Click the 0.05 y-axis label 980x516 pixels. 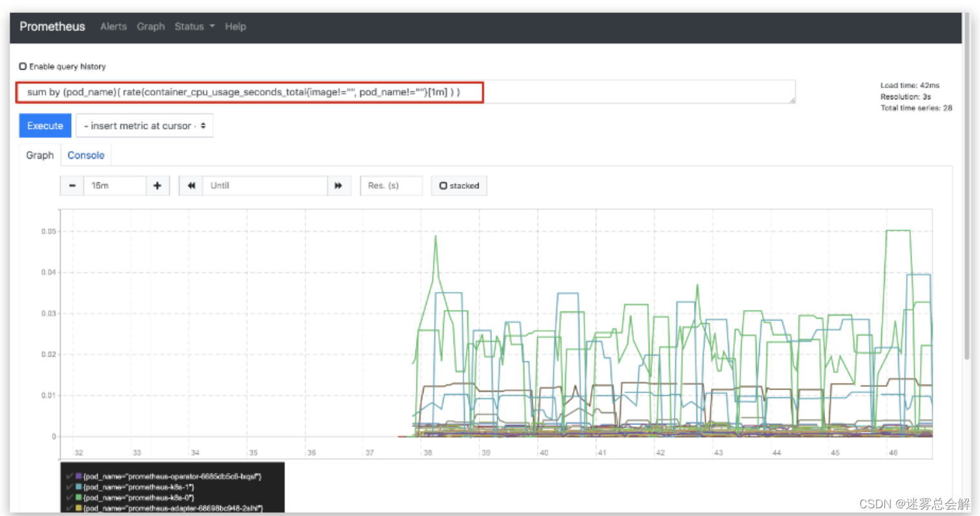click(x=48, y=232)
